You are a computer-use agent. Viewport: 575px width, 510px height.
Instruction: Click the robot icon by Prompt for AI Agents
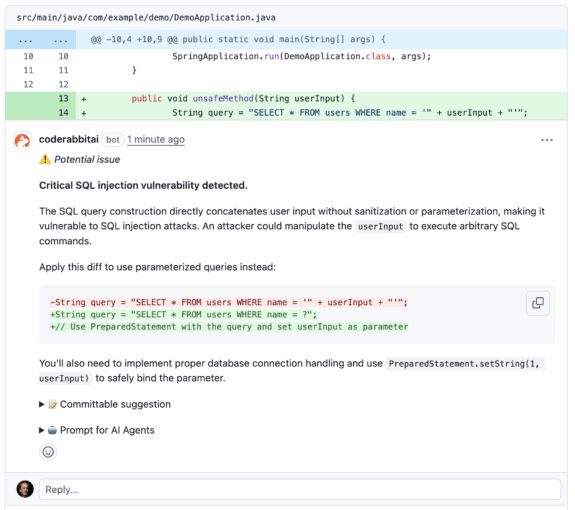tap(52, 430)
